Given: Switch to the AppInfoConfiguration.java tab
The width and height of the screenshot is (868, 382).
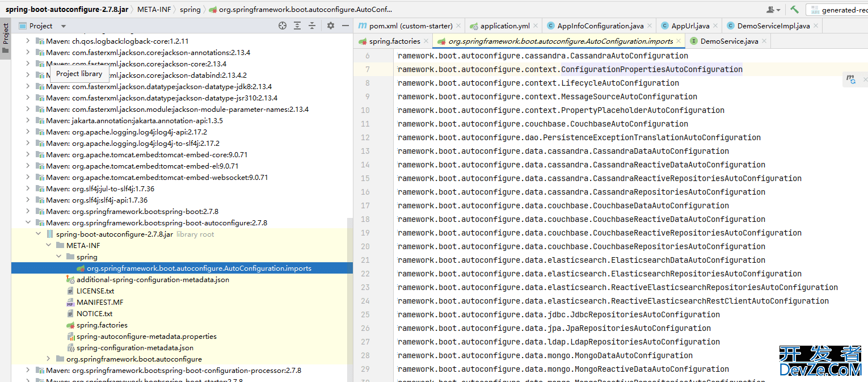Looking at the screenshot, I should coord(600,26).
